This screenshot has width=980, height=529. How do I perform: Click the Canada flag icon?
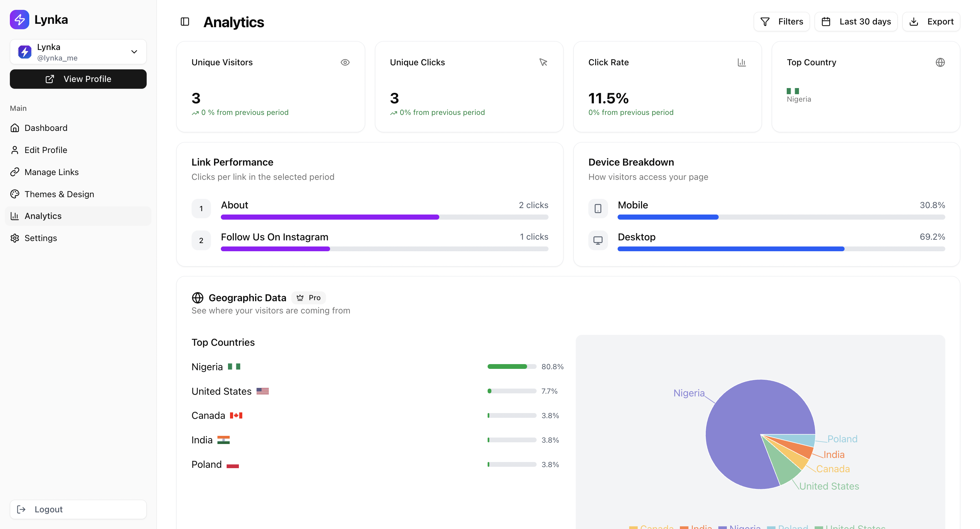point(236,415)
